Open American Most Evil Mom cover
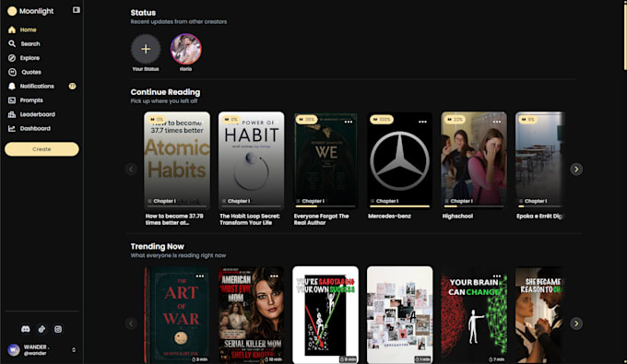The width and height of the screenshot is (627, 364). [x=251, y=315]
